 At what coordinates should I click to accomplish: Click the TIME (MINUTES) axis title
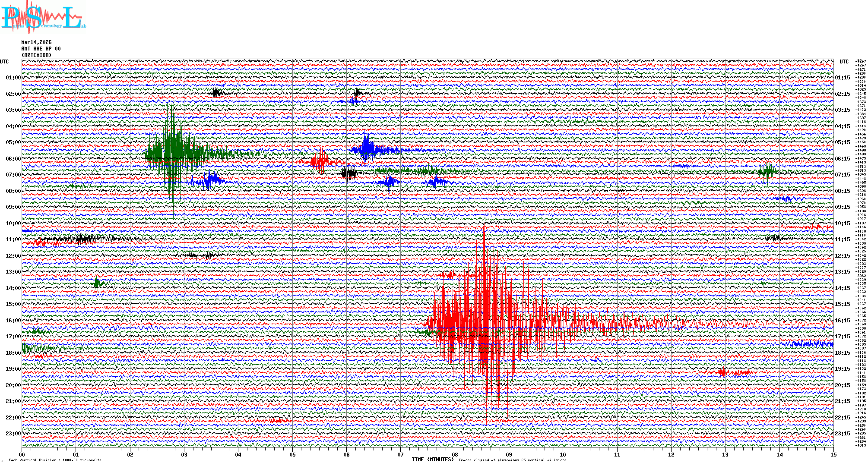(433, 460)
